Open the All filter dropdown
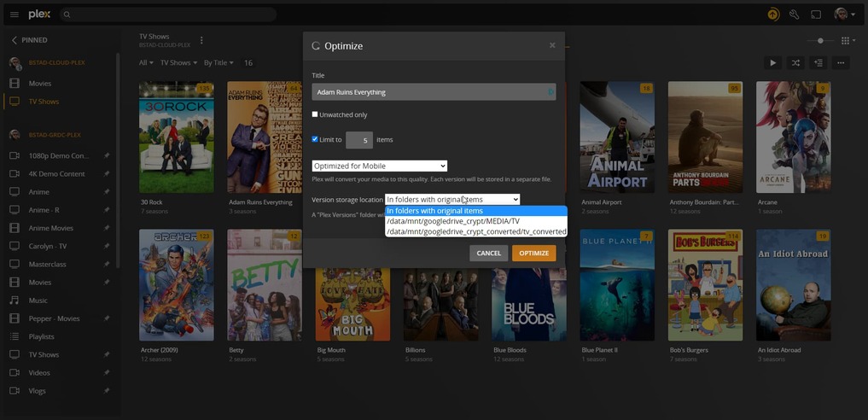The width and height of the screenshot is (868, 420). click(x=146, y=62)
